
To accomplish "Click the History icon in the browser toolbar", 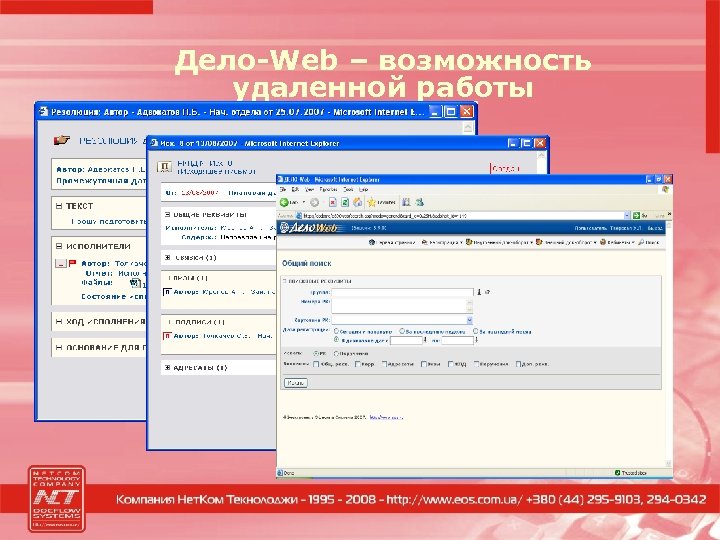I will (406, 202).
